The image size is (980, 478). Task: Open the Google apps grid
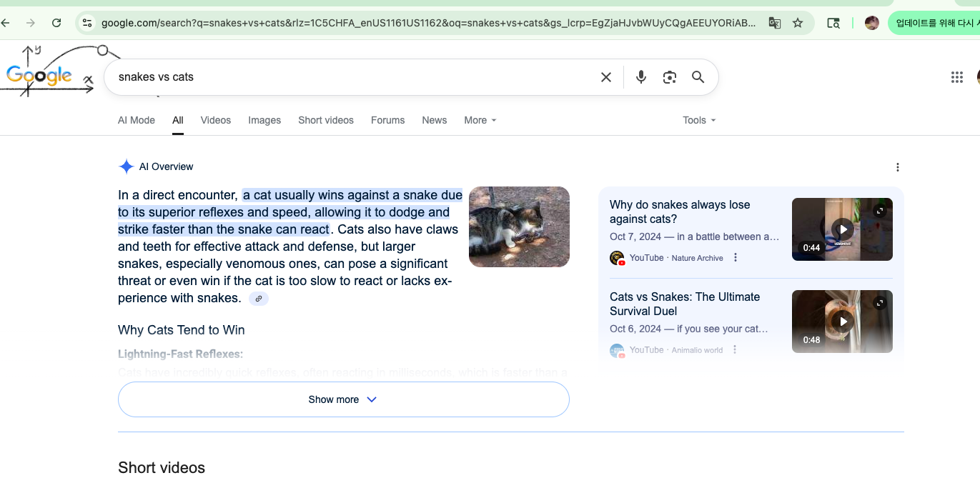(x=956, y=77)
